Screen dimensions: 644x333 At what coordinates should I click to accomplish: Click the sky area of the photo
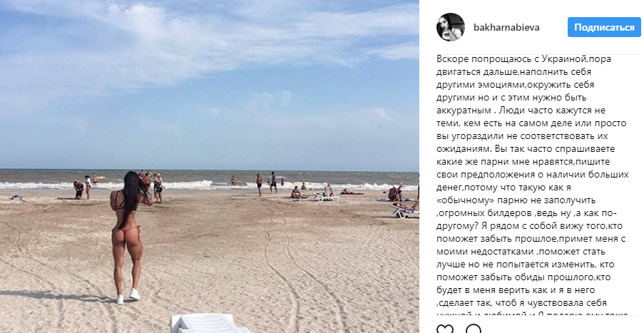coord(210,82)
